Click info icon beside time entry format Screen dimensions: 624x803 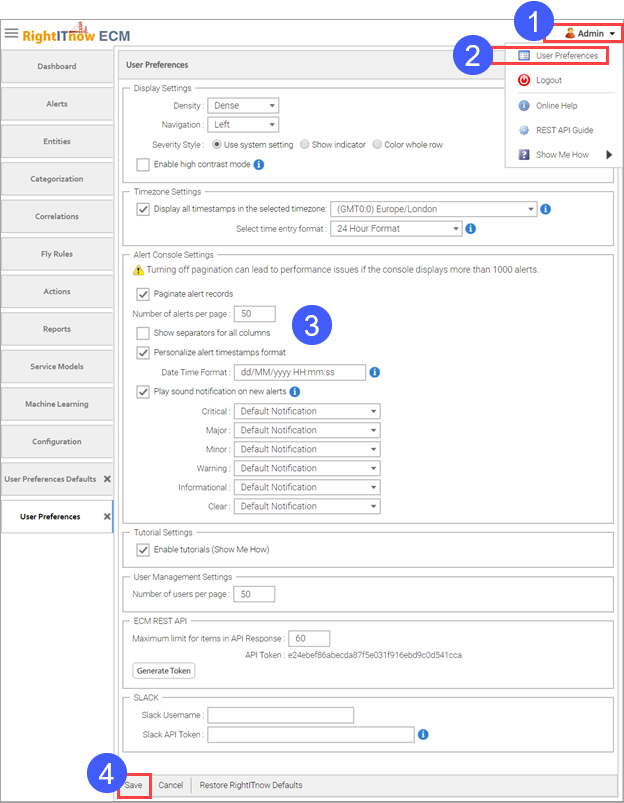tap(471, 228)
